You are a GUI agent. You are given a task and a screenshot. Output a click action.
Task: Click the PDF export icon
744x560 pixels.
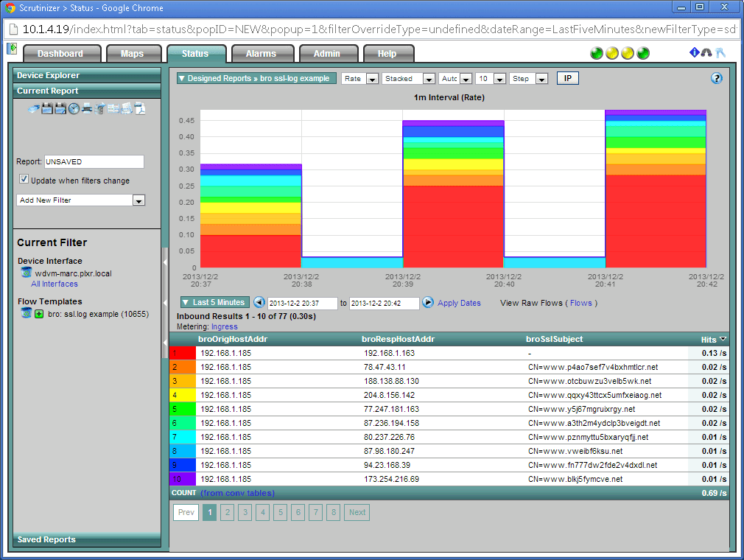[x=139, y=109]
